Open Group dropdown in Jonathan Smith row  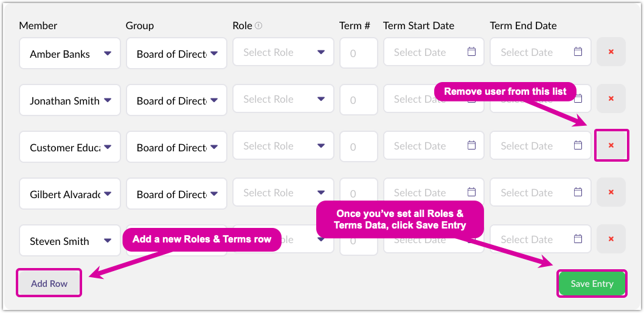pos(214,100)
